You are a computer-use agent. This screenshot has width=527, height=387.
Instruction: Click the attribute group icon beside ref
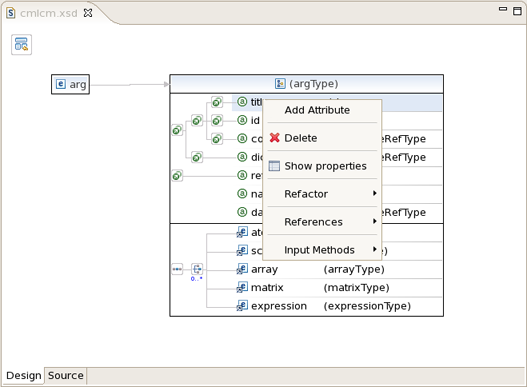pyautogui.click(x=177, y=176)
